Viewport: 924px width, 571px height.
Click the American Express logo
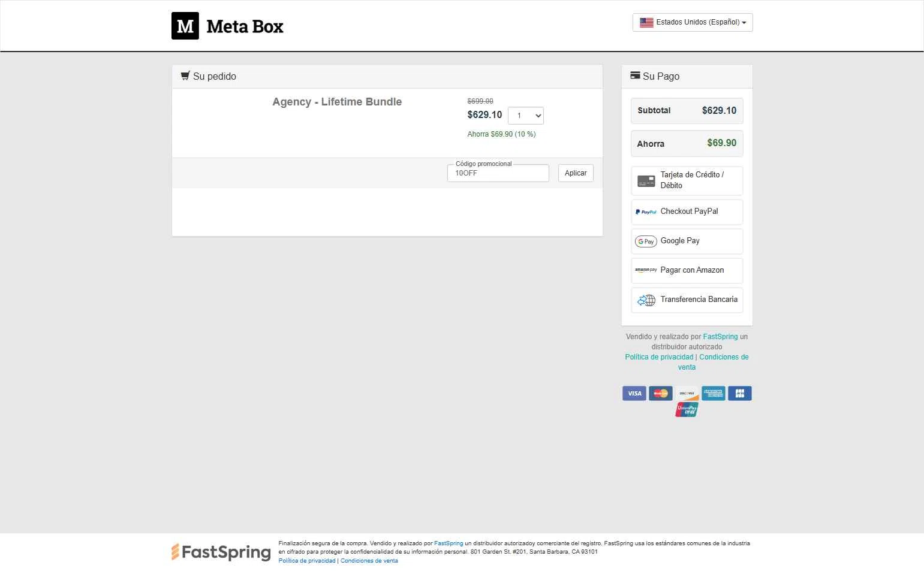click(714, 394)
